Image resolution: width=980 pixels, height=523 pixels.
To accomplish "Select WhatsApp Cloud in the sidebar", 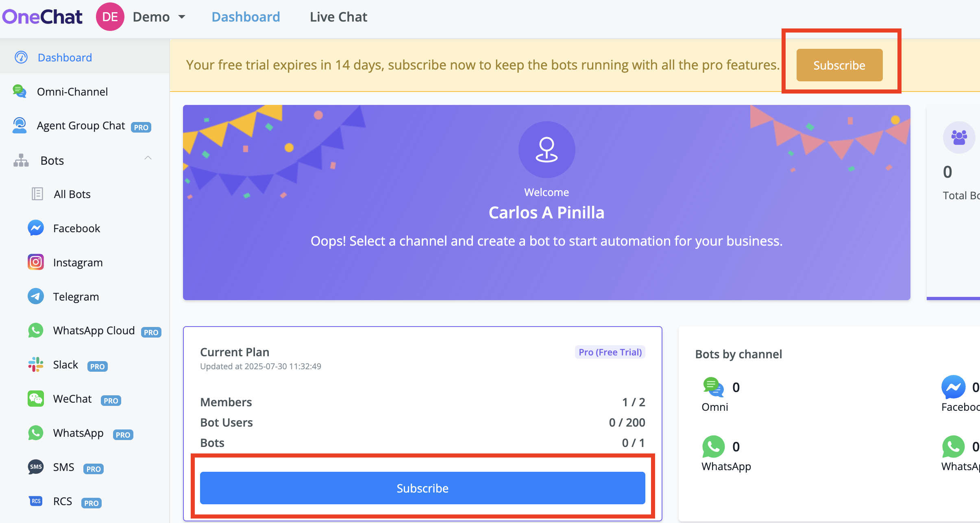I will pos(94,331).
